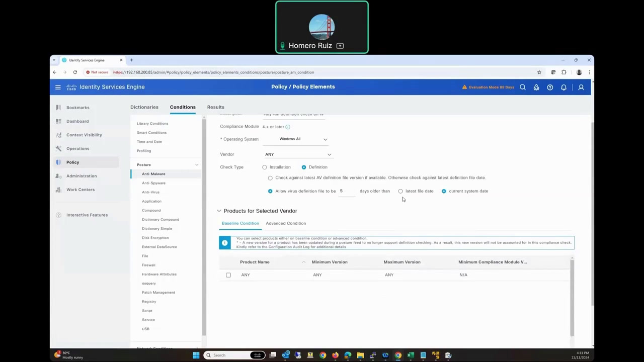Open the Disk Encryption posture condition
Image resolution: width=644 pixels, height=362 pixels.
pos(155,238)
